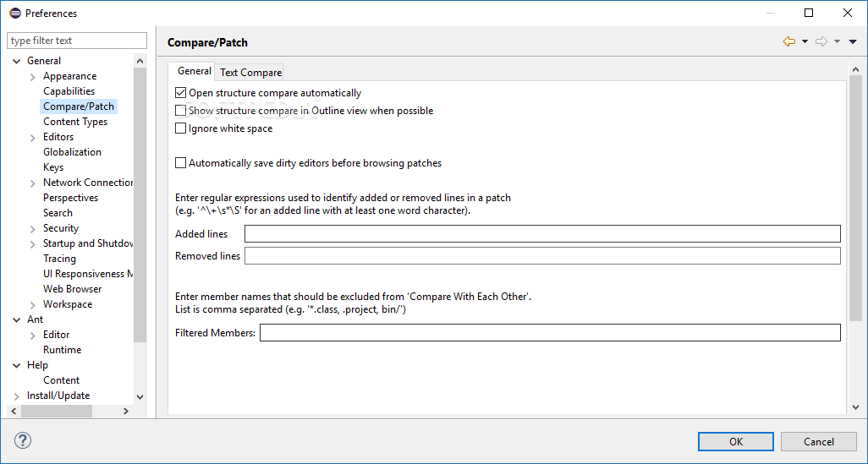Click tree horizontal scrollbar left arrow
Viewport: 868px width, 464px height.
(14, 411)
